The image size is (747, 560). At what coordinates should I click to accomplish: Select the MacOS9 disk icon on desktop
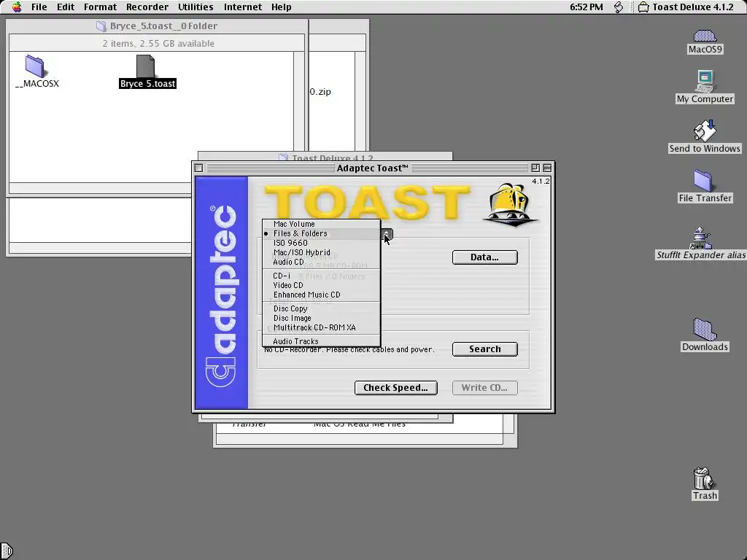pos(705,36)
